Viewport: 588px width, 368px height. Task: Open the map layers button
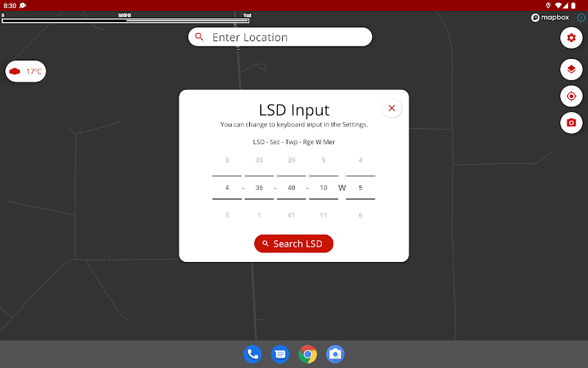point(571,69)
